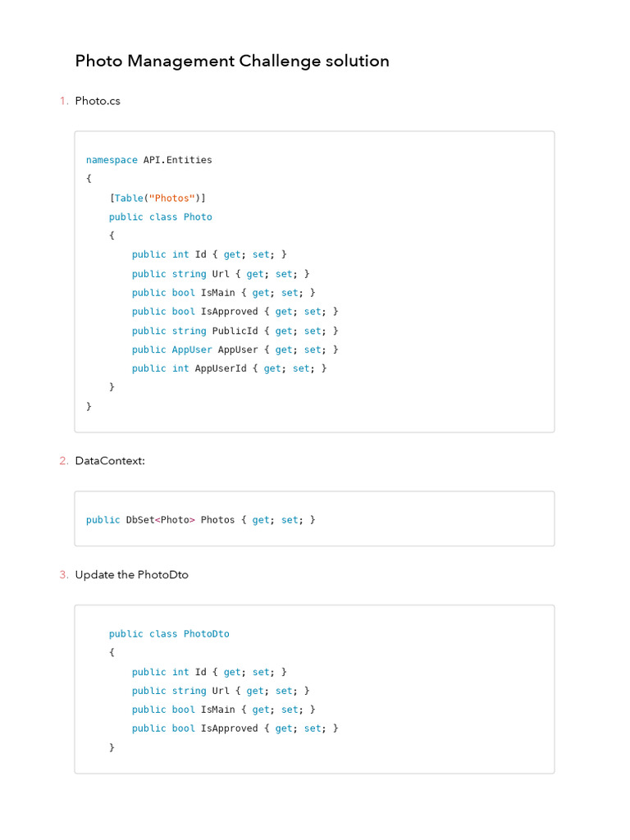The image size is (630, 840).
Task: Click the Update the PhotoDto heading
Action: [x=131, y=575]
